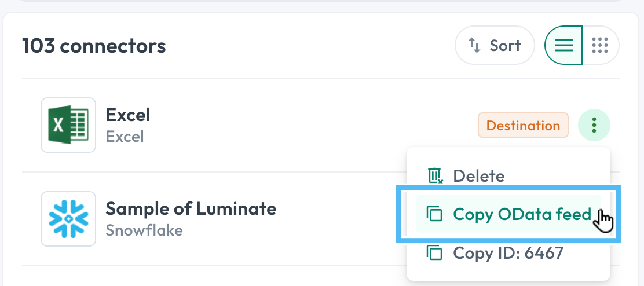This screenshot has width=644, height=286.
Task: Click the trash can Delete icon
Action: coord(436,175)
